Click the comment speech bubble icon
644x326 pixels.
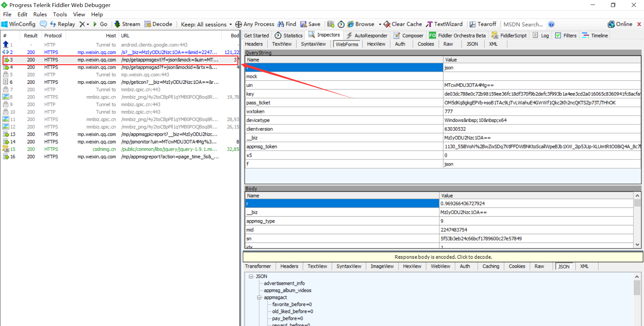(43, 24)
